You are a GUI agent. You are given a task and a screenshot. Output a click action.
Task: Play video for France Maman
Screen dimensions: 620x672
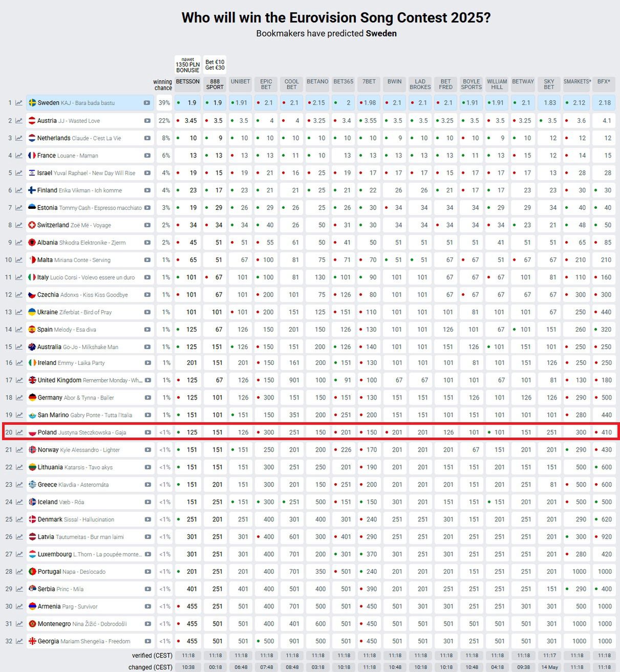pos(147,156)
